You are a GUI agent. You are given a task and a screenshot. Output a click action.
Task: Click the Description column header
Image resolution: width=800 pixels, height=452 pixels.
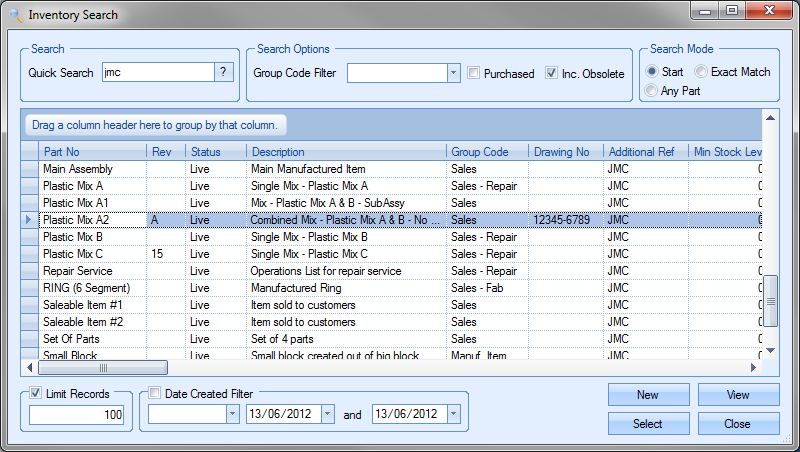tap(346, 151)
